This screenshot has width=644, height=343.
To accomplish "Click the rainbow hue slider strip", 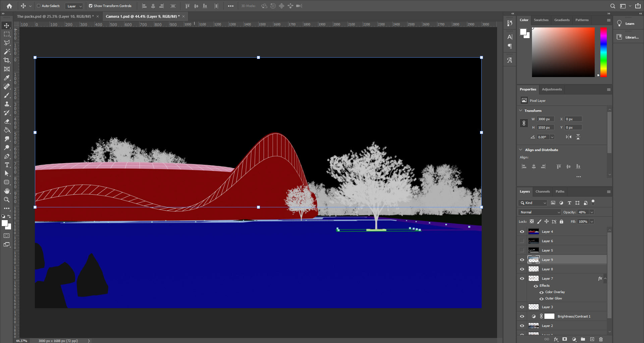I will (603, 52).
